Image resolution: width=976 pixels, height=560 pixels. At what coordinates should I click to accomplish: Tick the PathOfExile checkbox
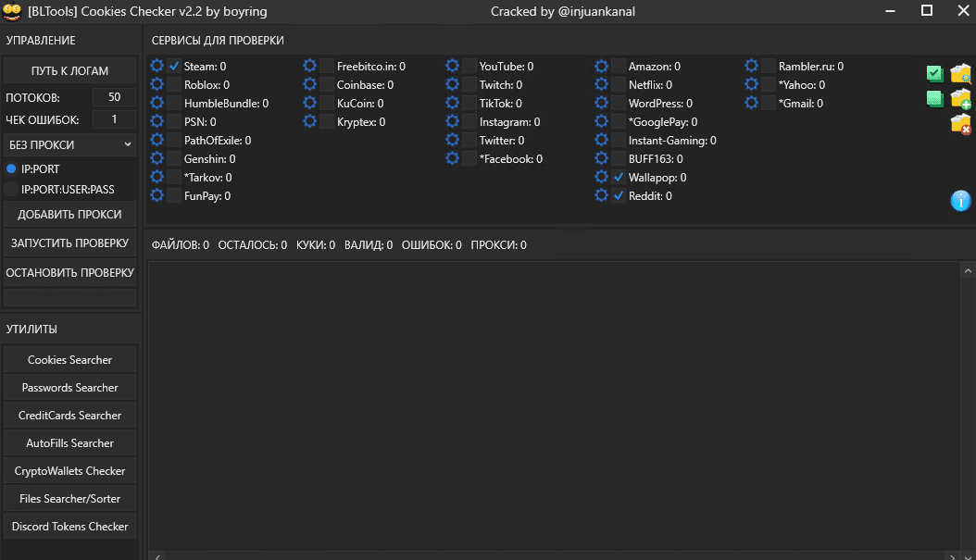pyautogui.click(x=174, y=140)
